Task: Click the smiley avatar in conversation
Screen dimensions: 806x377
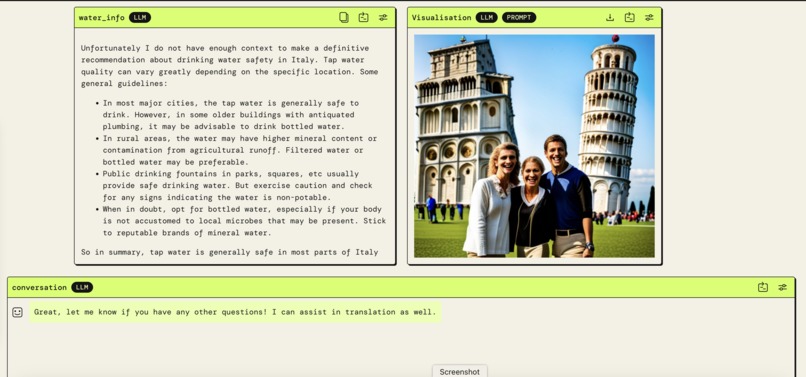Action: tap(17, 312)
